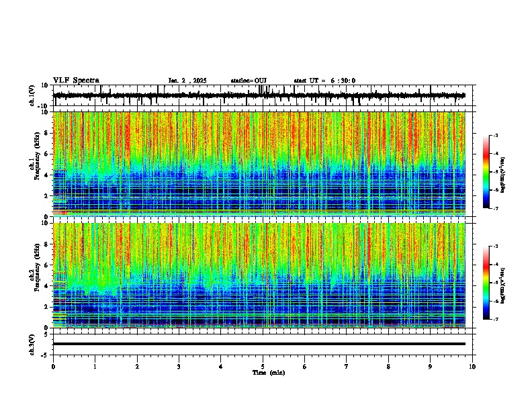Click time axis tick label "7"
Image resolution: width=532 pixels, height=411 pixels.
click(x=347, y=367)
